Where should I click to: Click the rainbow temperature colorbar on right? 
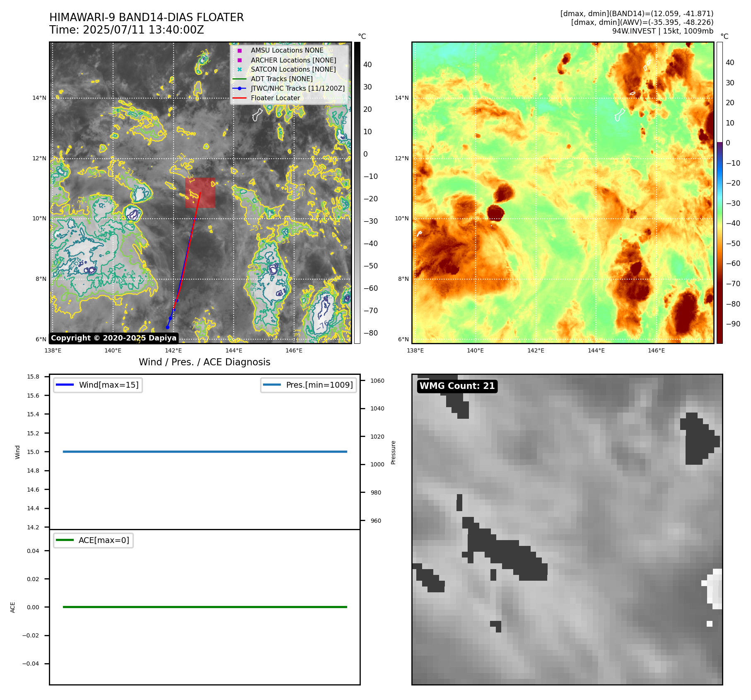coord(720,193)
